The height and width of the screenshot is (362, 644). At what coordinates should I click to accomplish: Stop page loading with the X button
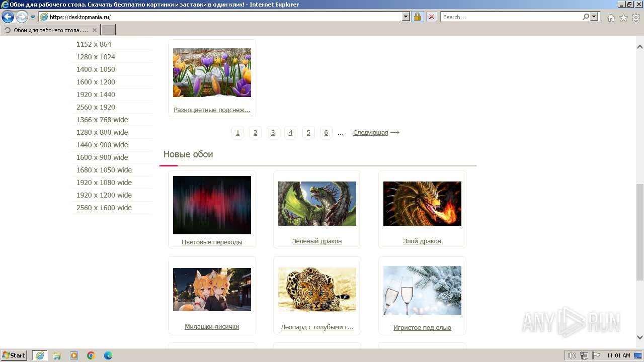click(x=432, y=17)
